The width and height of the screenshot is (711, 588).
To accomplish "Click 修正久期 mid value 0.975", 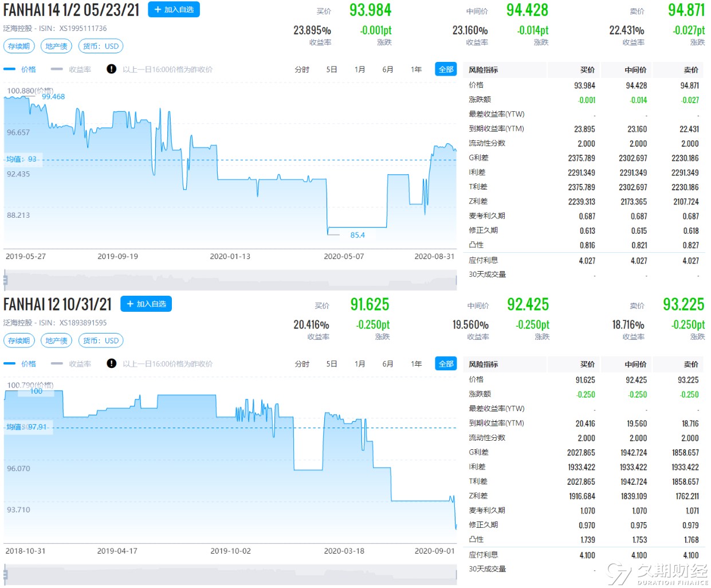I will click(x=639, y=526).
